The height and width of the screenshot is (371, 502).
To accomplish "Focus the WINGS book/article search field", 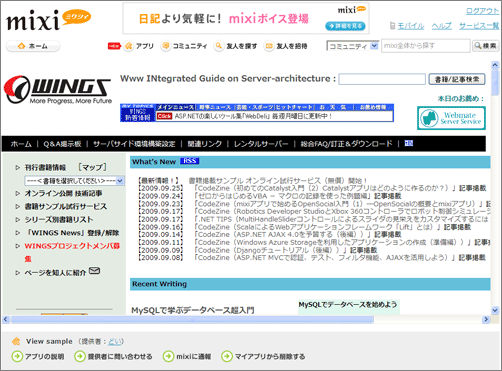I will [x=382, y=79].
